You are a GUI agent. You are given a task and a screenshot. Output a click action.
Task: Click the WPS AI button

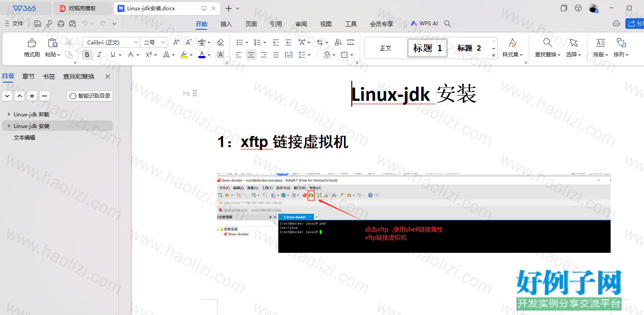(424, 24)
